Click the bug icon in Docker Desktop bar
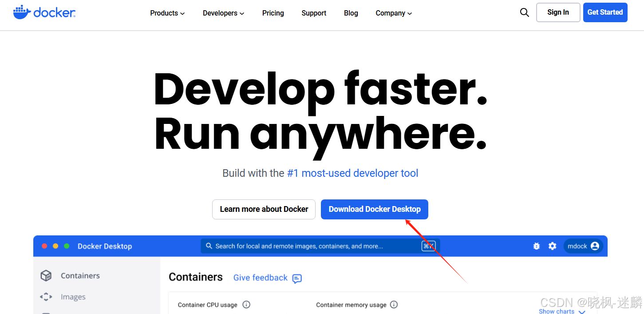Image resolution: width=644 pixels, height=314 pixels. pyautogui.click(x=536, y=246)
